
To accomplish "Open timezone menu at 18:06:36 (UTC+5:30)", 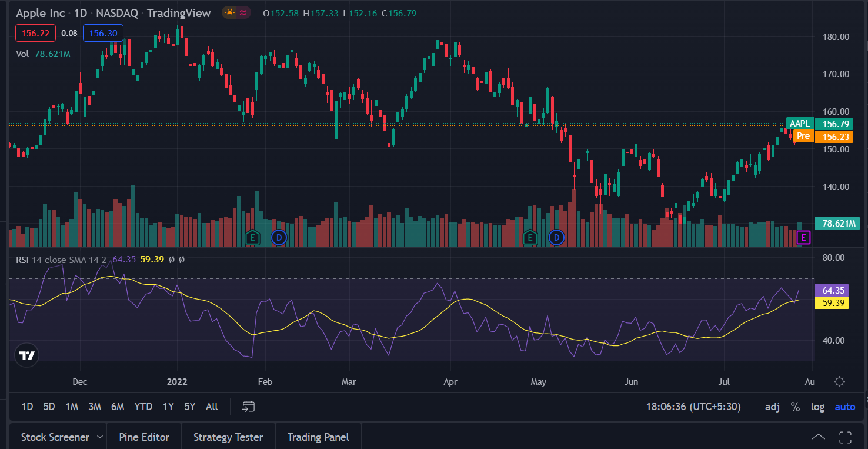I will [x=693, y=407].
